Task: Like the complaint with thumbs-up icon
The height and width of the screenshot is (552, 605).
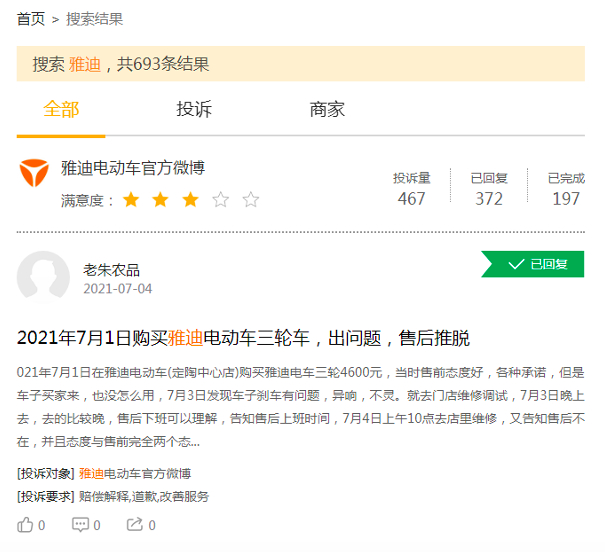Action: click(25, 525)
